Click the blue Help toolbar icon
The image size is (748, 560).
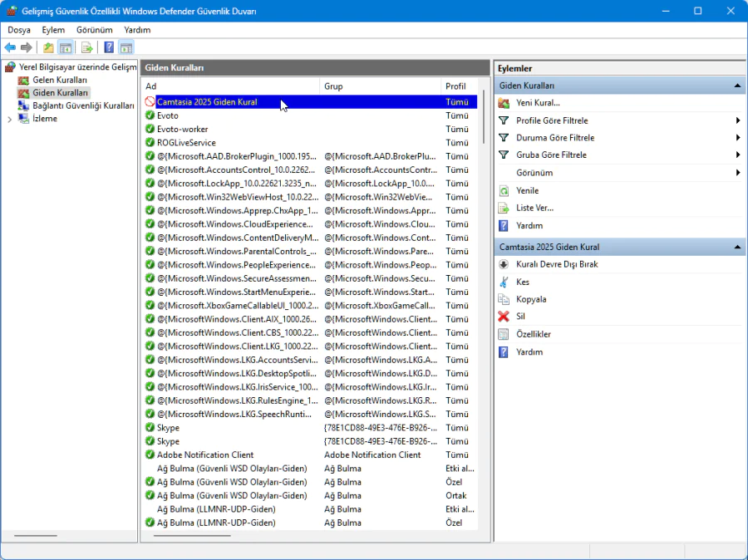coord(109,47)
